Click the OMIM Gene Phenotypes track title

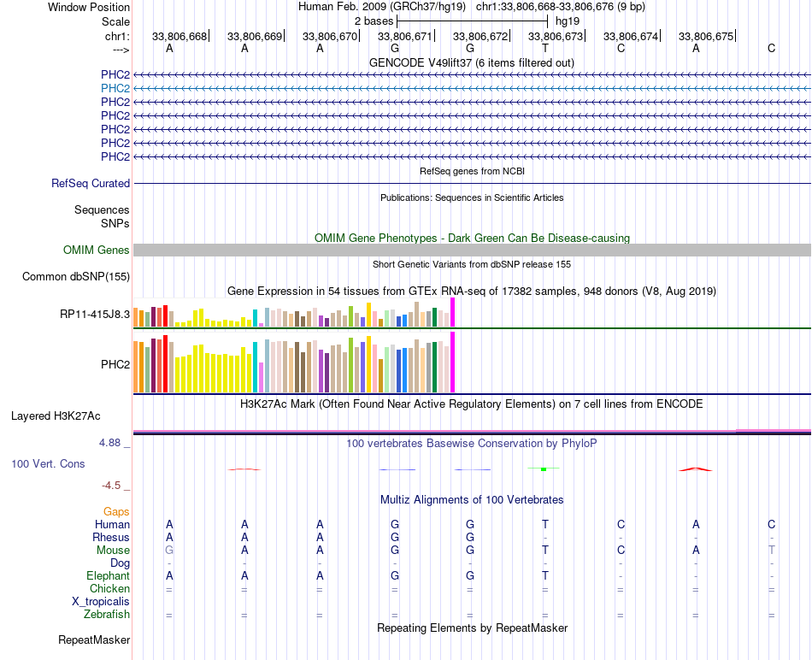tap(472, 238)
